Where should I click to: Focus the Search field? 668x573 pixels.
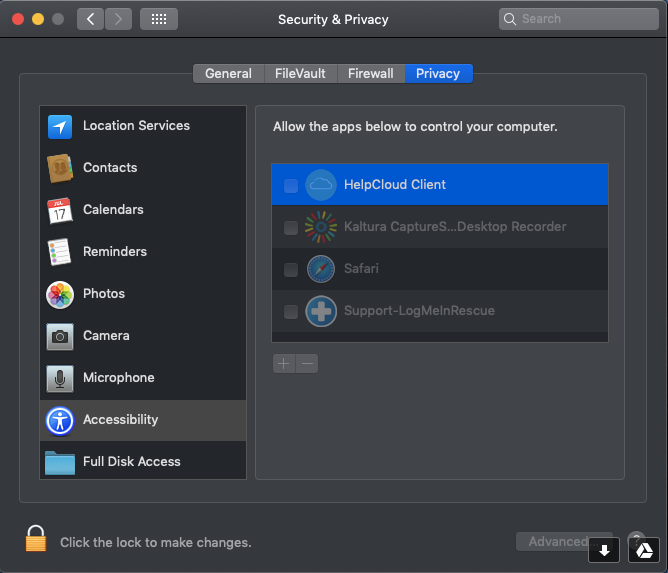579,19
